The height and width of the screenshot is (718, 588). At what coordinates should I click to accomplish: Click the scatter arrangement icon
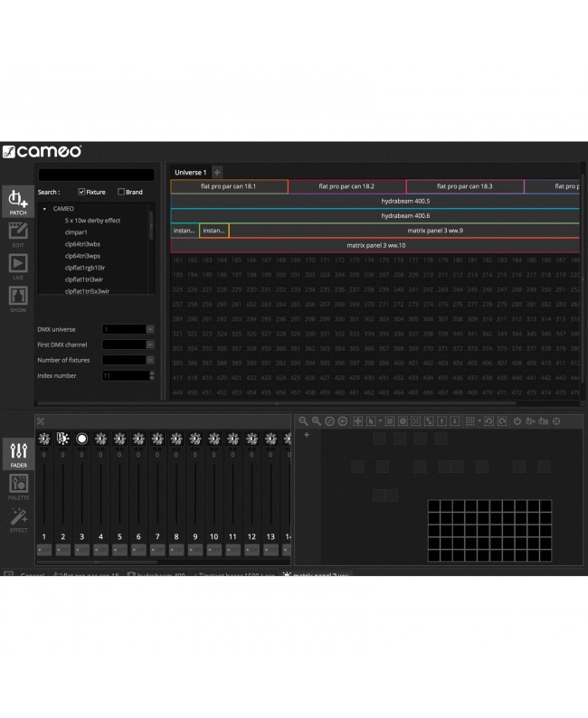(x=415, y=421)
